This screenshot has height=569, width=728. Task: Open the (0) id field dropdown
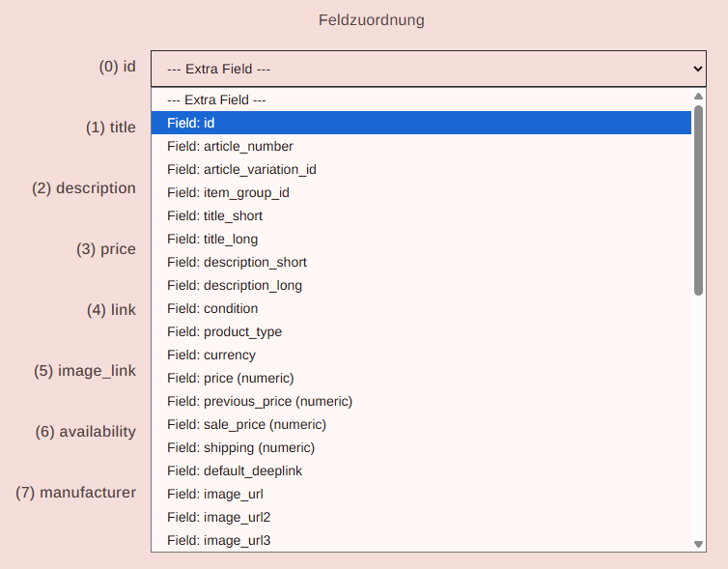coord(430,69)
